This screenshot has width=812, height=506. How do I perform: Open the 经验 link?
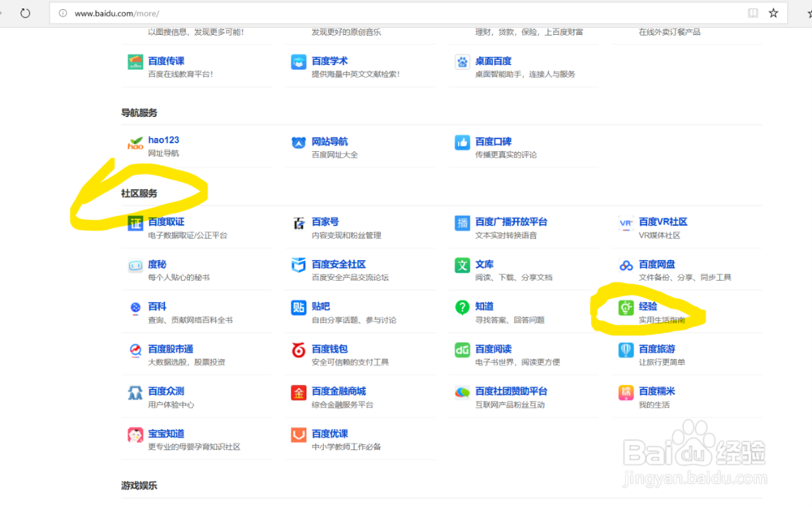[648, 306]
